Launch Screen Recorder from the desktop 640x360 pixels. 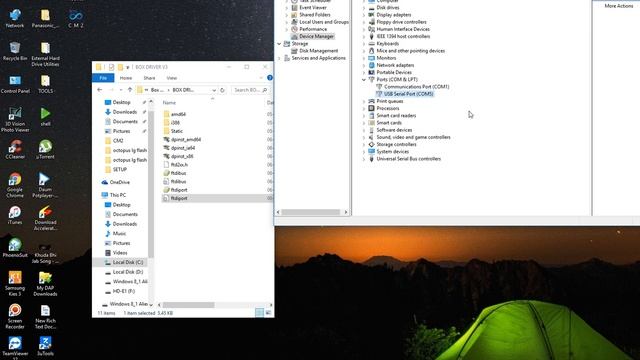15,316
